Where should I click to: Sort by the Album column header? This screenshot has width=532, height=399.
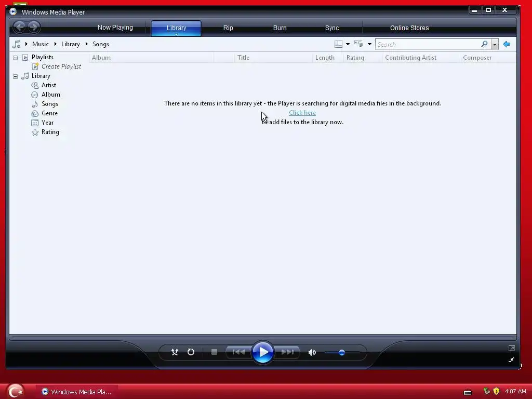[x=151, y=58]
